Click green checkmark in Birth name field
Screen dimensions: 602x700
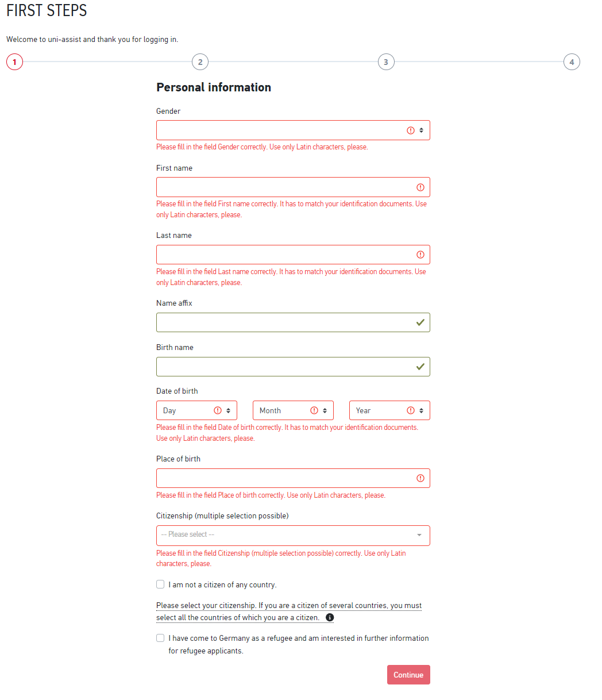pyautogui.click(x=420, y=367)
